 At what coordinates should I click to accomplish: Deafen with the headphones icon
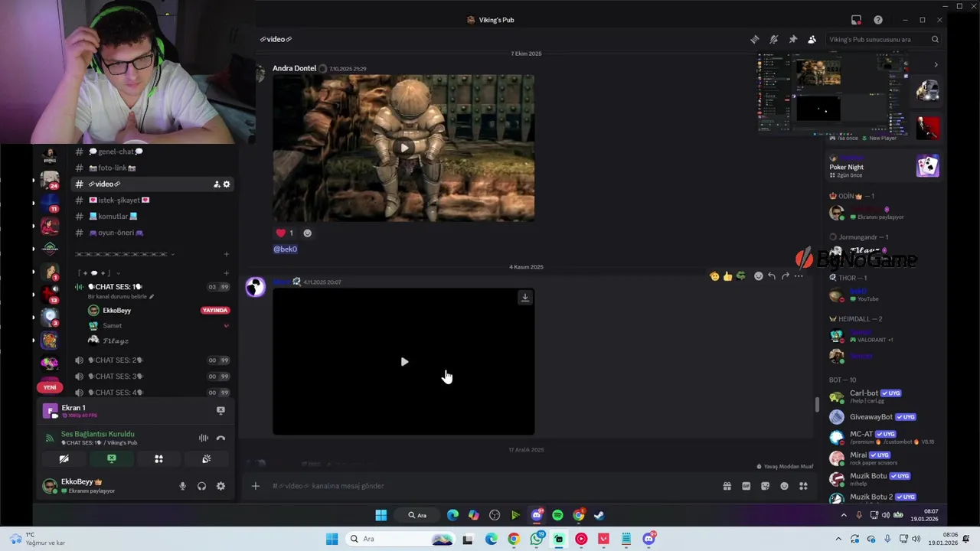click(201, 486)
